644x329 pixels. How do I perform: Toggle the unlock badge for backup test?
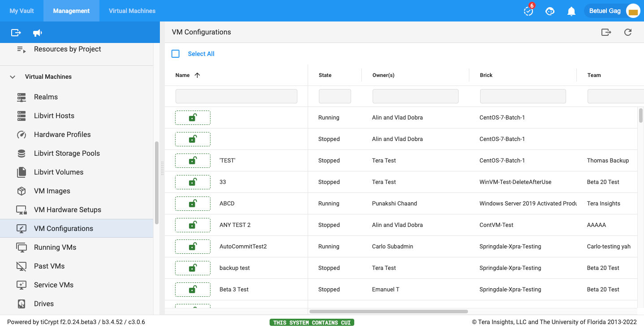(193, 268)
